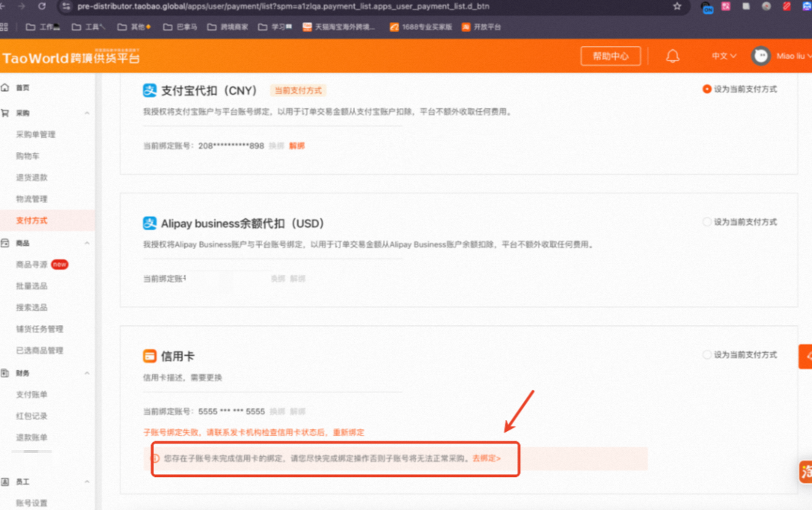Click the 帮助中心 button
812x510 pixels.
point(610,56)
